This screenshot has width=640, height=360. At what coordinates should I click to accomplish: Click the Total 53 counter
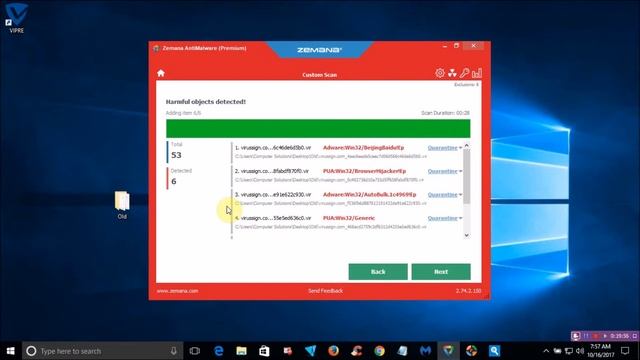tap(177, 151)
